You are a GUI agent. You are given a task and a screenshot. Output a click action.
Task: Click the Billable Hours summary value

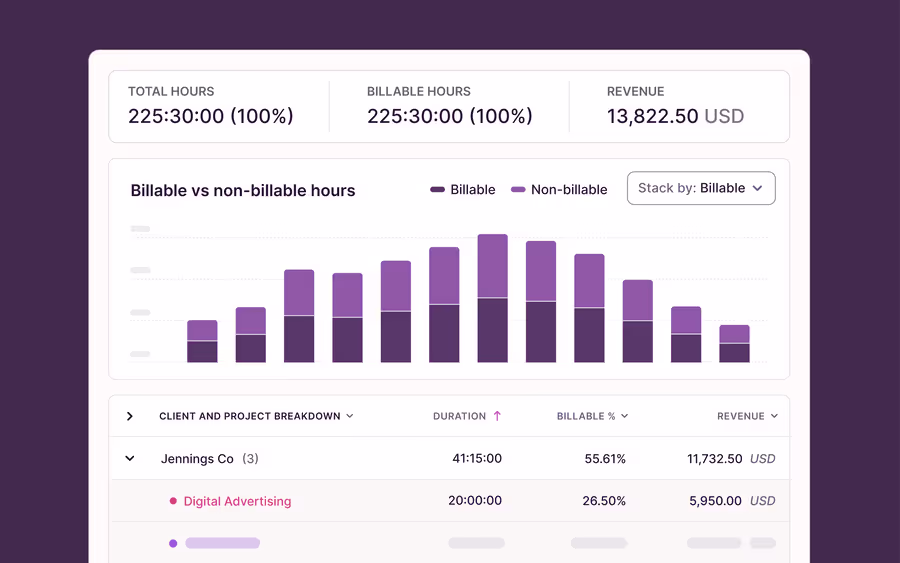[x=449, y=116]
